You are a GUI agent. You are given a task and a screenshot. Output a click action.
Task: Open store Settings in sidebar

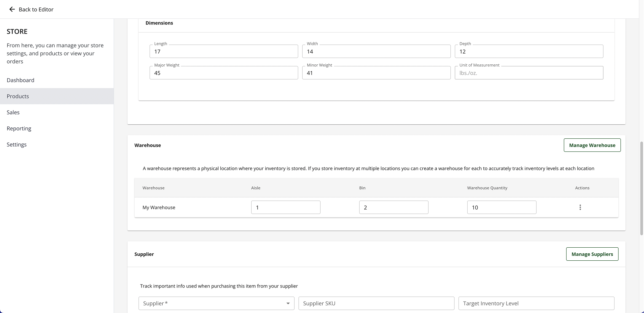(x=16, y=144)
